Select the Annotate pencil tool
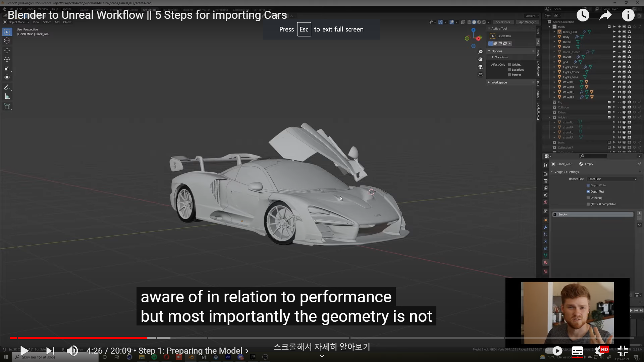This screenshot has height=362, width=644. click(7, 87)
